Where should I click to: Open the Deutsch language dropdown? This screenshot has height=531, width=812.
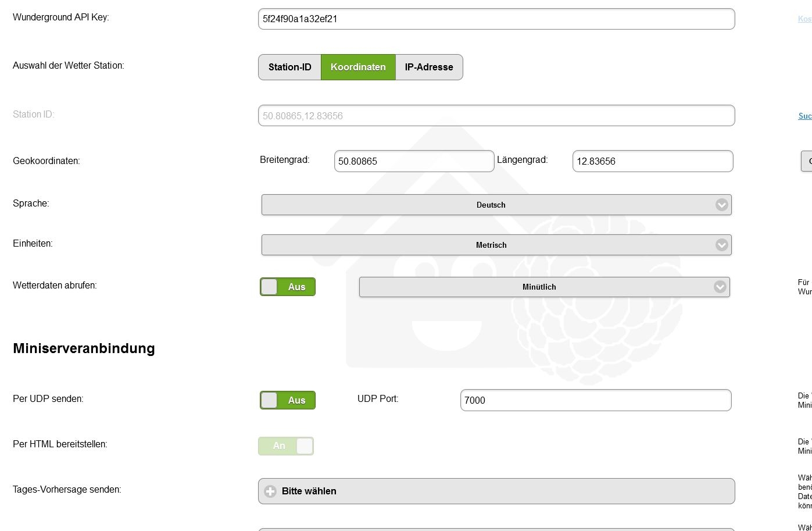tap(491, 205)
